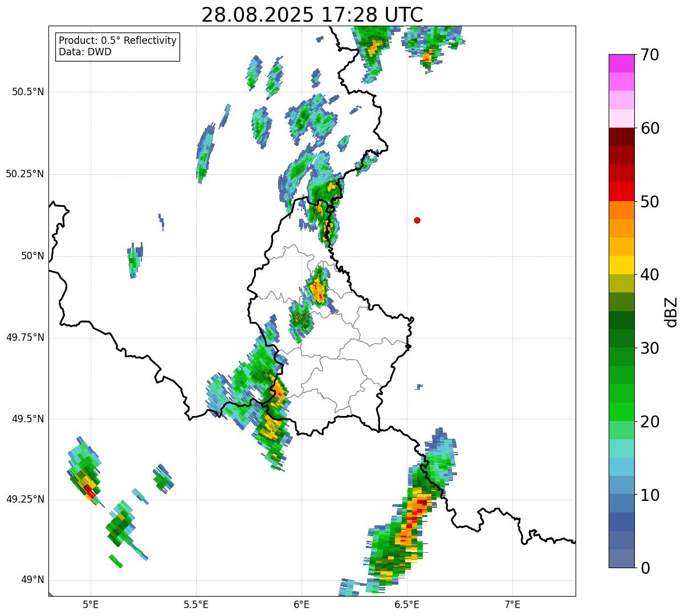Click the 49.75°N latitude label
685x616 pixels.
click(25, 337)
